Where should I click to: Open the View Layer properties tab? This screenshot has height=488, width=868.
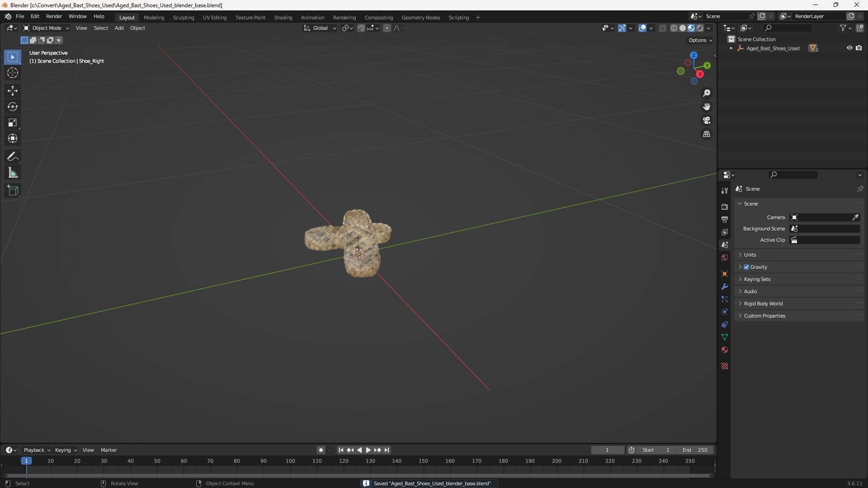pos(725,232)
